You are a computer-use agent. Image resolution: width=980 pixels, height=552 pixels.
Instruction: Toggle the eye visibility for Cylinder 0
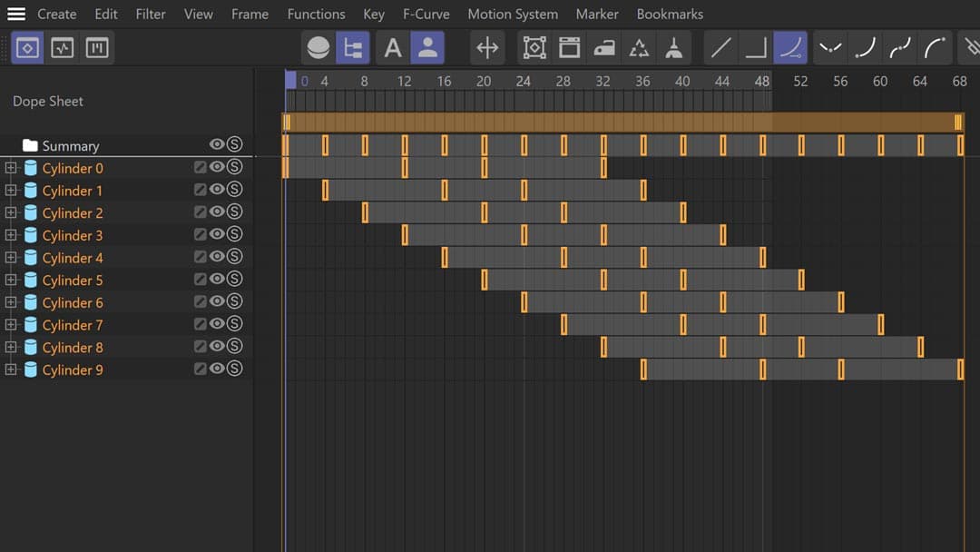point(217,167)
